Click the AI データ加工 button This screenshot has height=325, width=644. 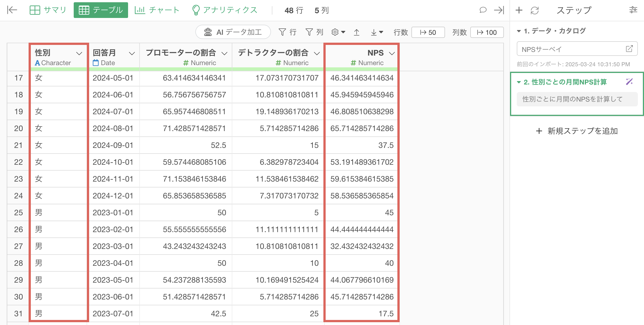pyautogui.click(x=233, y=32)
